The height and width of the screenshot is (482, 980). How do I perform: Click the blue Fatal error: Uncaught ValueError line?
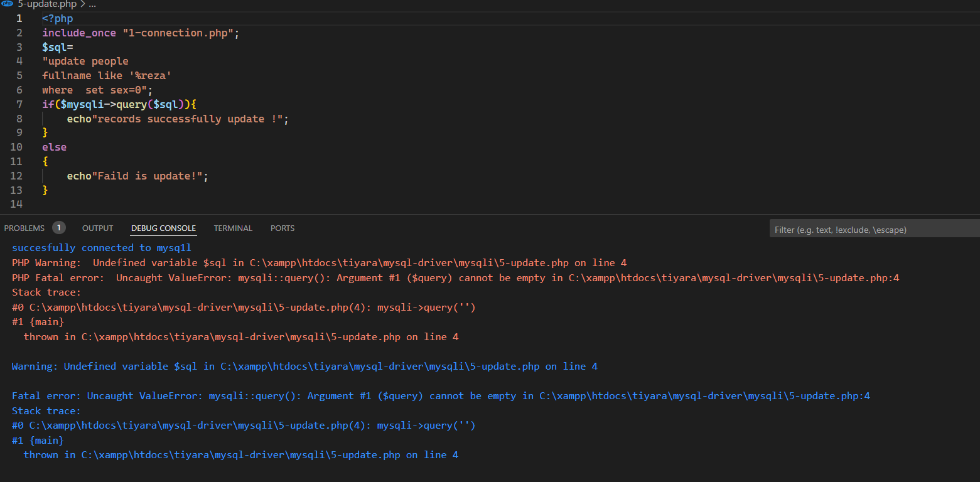[441, 396]
